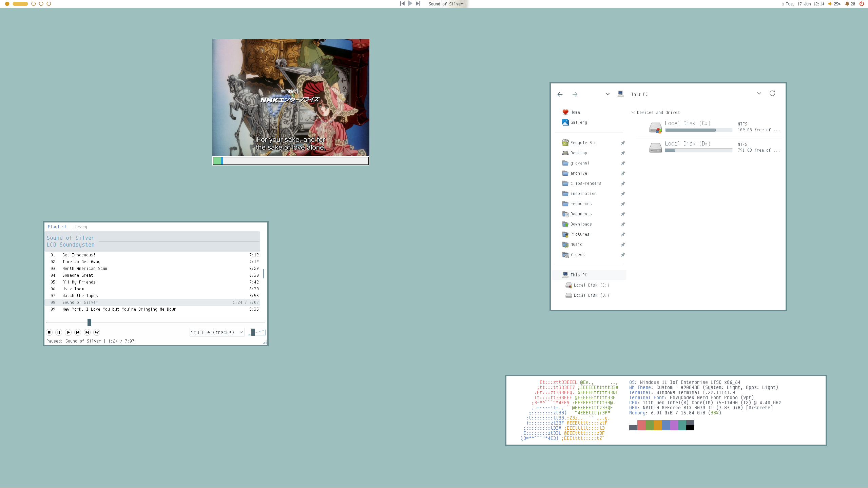Open recent locations dropdown in File Explorer
Screen dimensions: 868x488
[x=607, y=94]
